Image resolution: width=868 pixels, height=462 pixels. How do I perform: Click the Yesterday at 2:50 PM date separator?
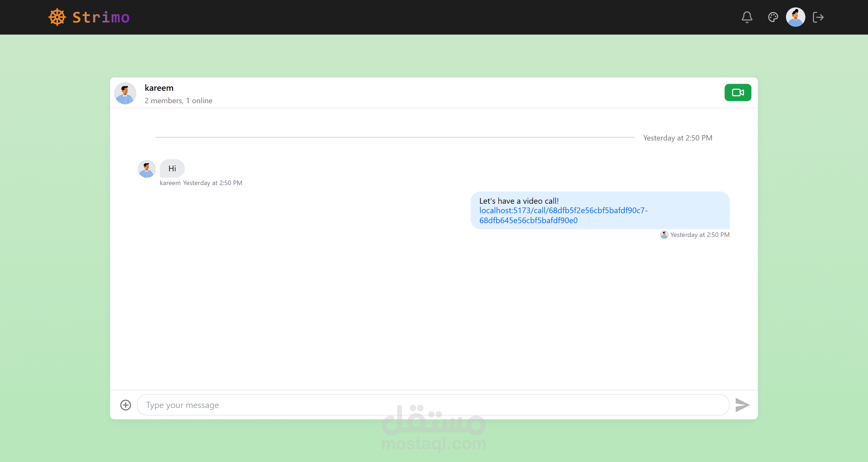point(677,138)
